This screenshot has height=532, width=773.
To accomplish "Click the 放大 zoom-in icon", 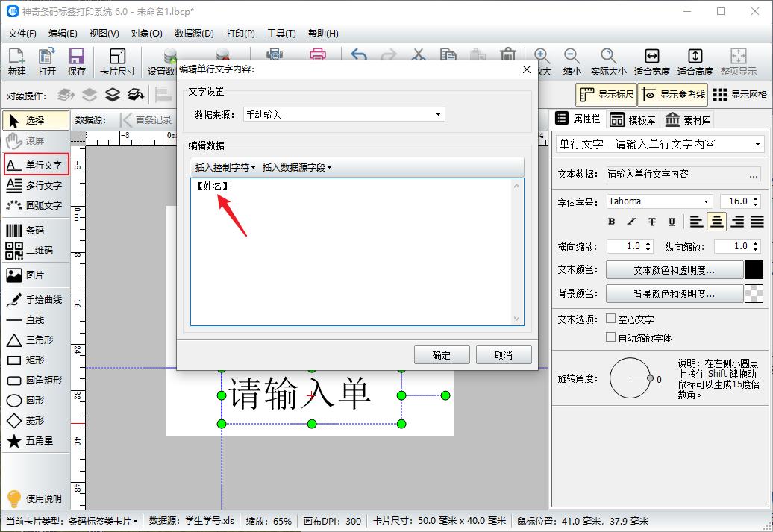I will pos(542,56).
